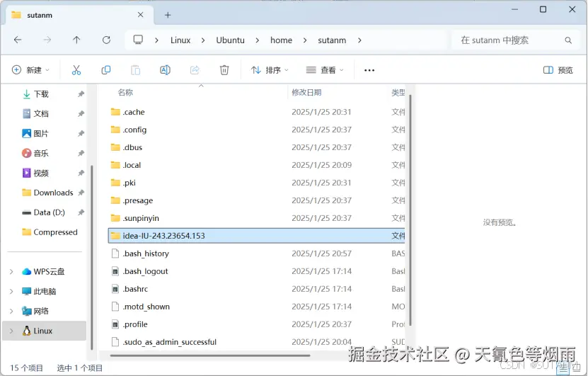Open 图片 in the sidebar
This screenshot has height=376, width=588.
coord(41,133)
